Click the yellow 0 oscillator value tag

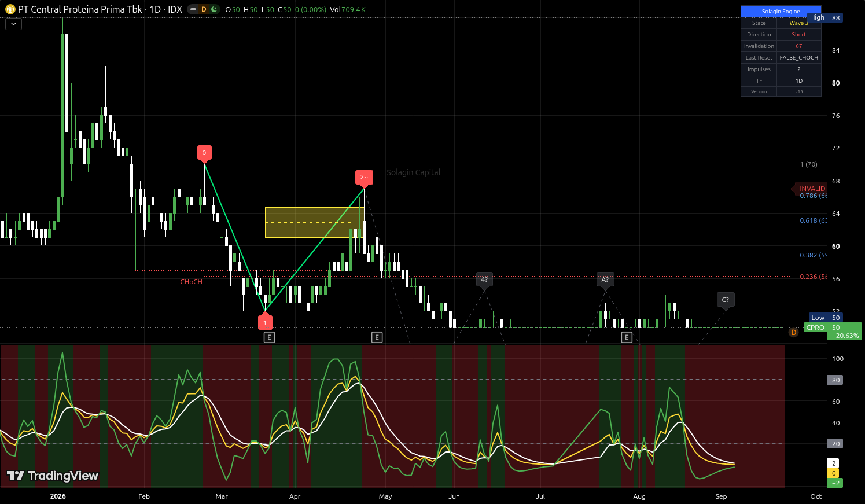coord(834,473)
